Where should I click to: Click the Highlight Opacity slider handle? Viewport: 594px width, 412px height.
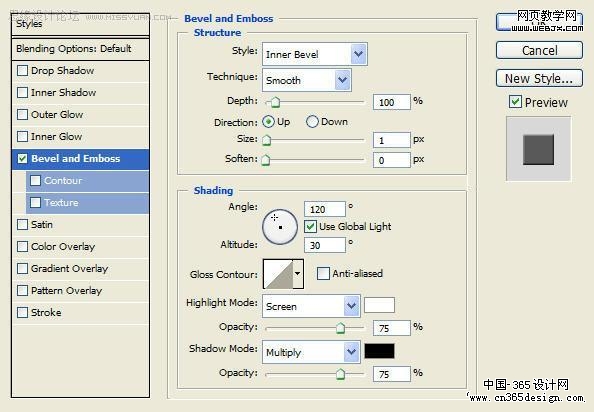point(341,328)
